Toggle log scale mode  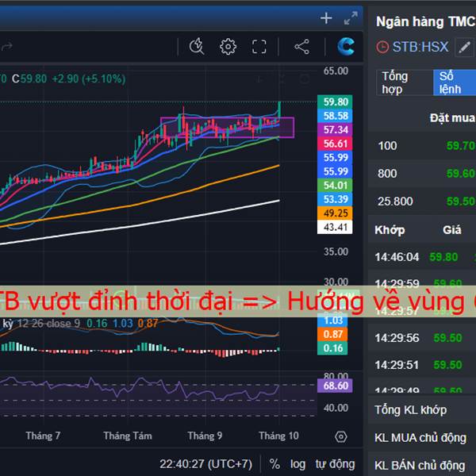297,464
